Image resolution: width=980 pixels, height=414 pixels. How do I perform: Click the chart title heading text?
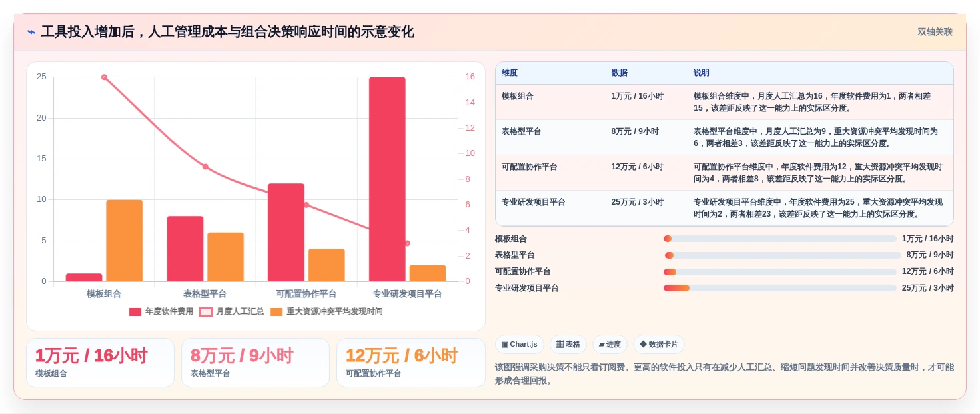pyautogui.click(x=227, y=32)
